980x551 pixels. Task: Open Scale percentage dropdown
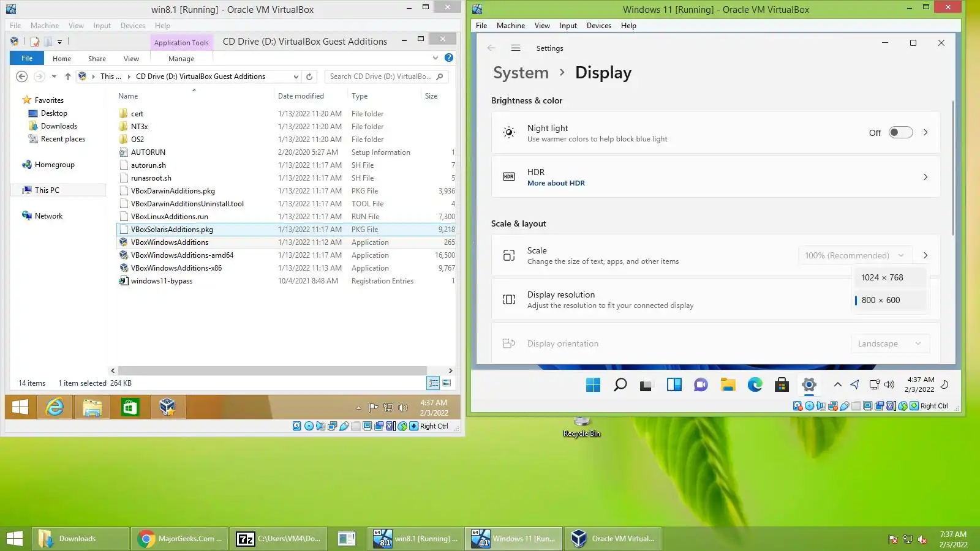coord(855,255)
